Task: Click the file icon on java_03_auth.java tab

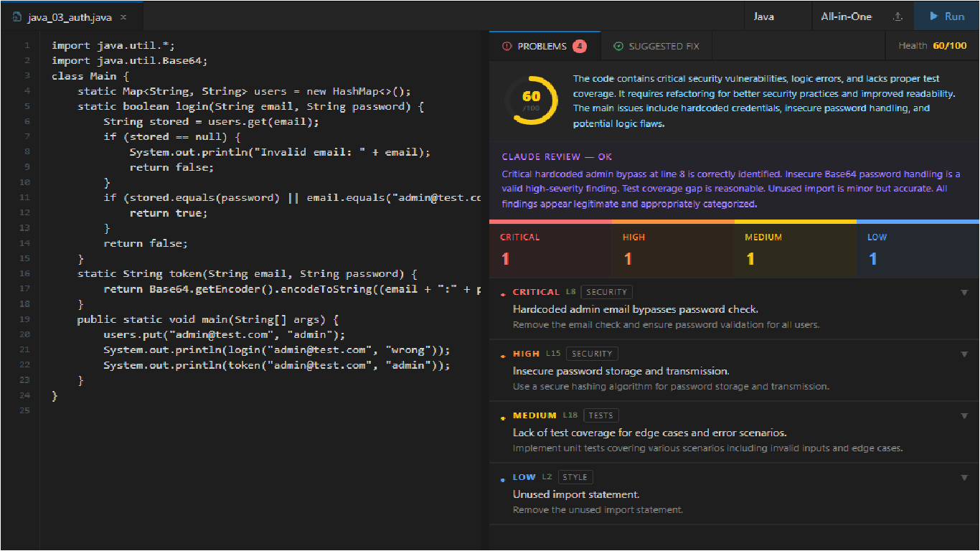Action: click(17, 17)
